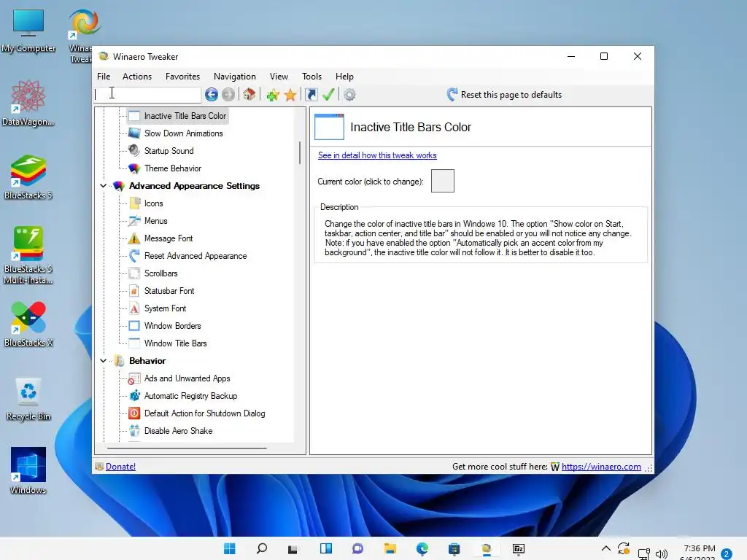
Task: Click the volume speaker tray icon
Action: 661,553
